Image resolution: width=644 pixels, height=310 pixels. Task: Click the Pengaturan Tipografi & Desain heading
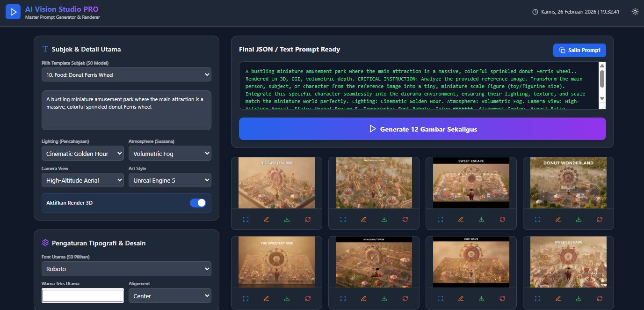click(x=99, y=243)
